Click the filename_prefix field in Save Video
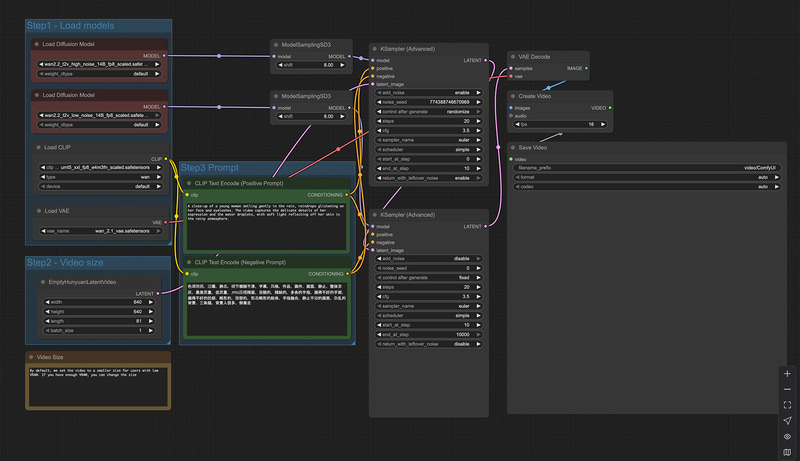 tap(647, 168)
